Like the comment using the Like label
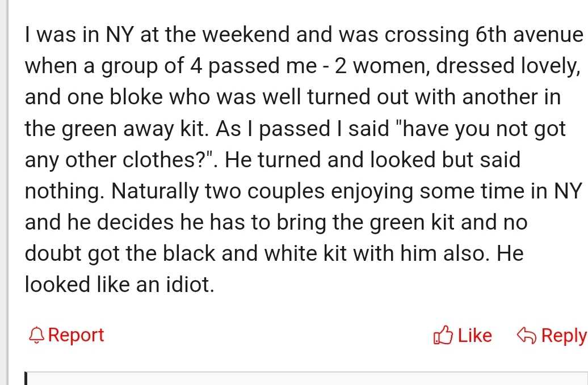Screen dimensions: 588x385 474,336
